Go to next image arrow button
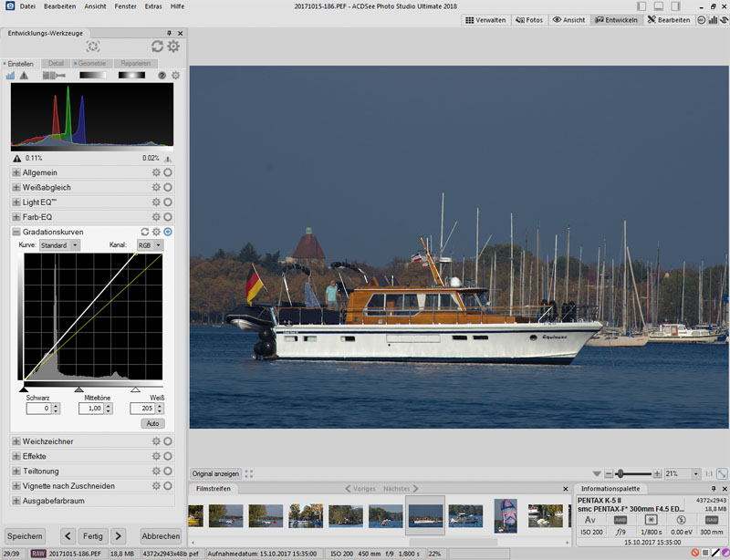The width and height of the screenshot is (730, 560). (117, 535)
